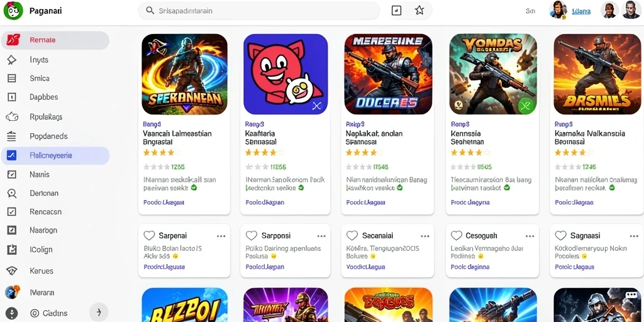Click inside the top search field
The image size is (644, 322).
coord(259,11)
